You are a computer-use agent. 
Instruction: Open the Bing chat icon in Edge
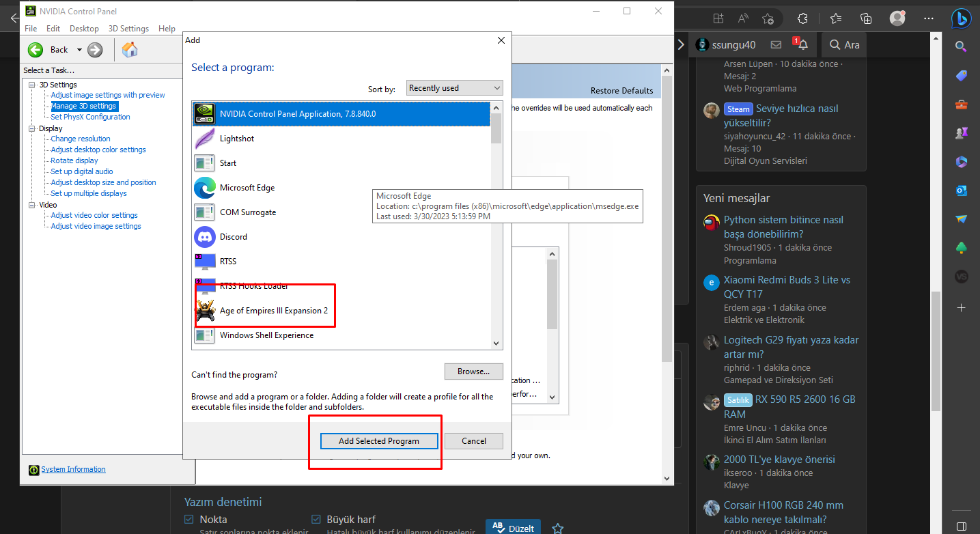(962, 18)
